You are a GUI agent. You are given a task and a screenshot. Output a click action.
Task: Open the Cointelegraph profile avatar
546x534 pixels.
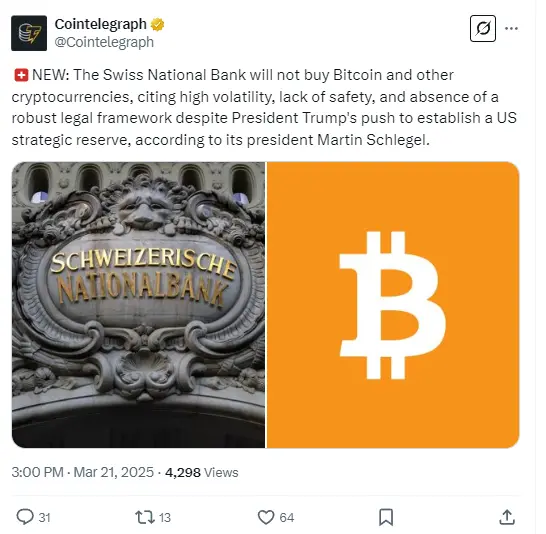click(29, 33)
